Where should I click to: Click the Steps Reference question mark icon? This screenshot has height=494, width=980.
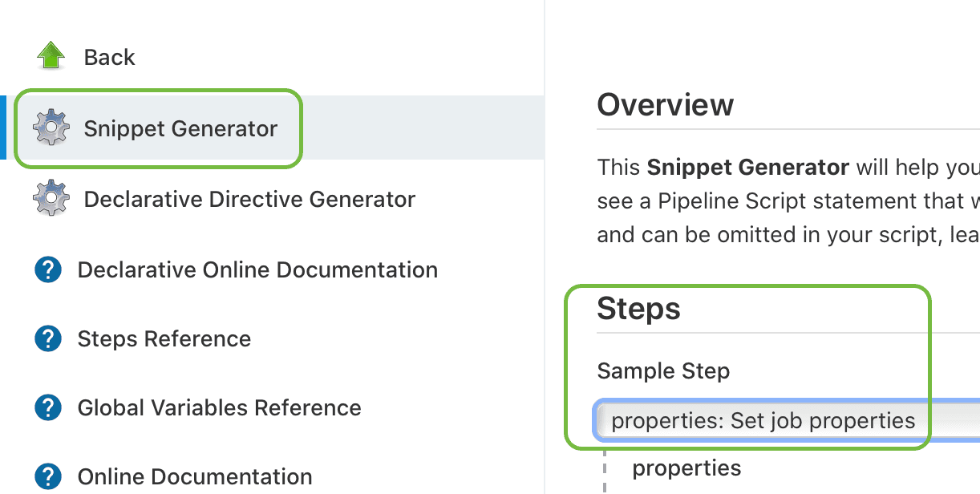coord(48,338)
